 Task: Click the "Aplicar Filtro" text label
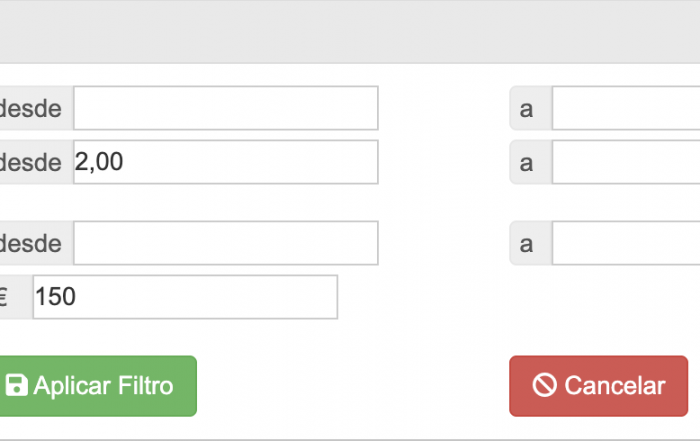pyautogui.click(x=104, y=386)
